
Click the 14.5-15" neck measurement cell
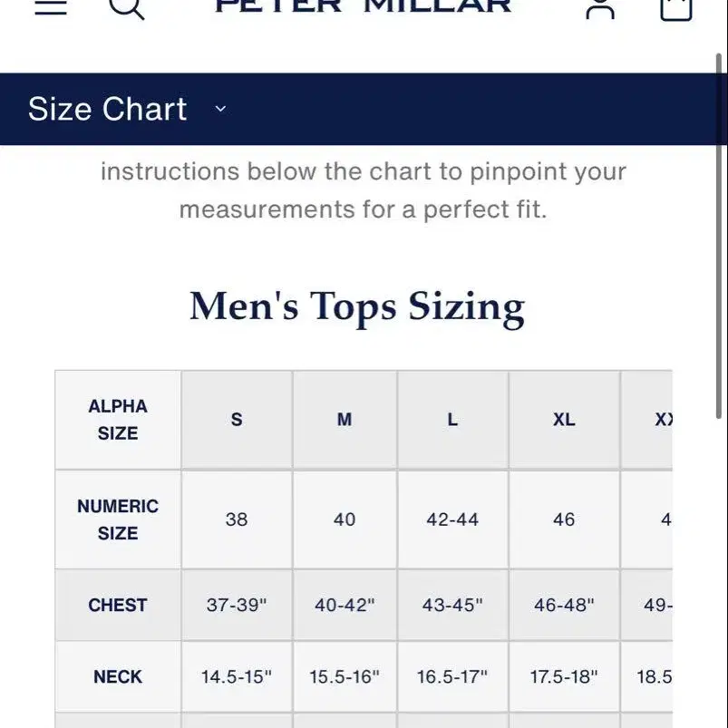pos(237,677)
